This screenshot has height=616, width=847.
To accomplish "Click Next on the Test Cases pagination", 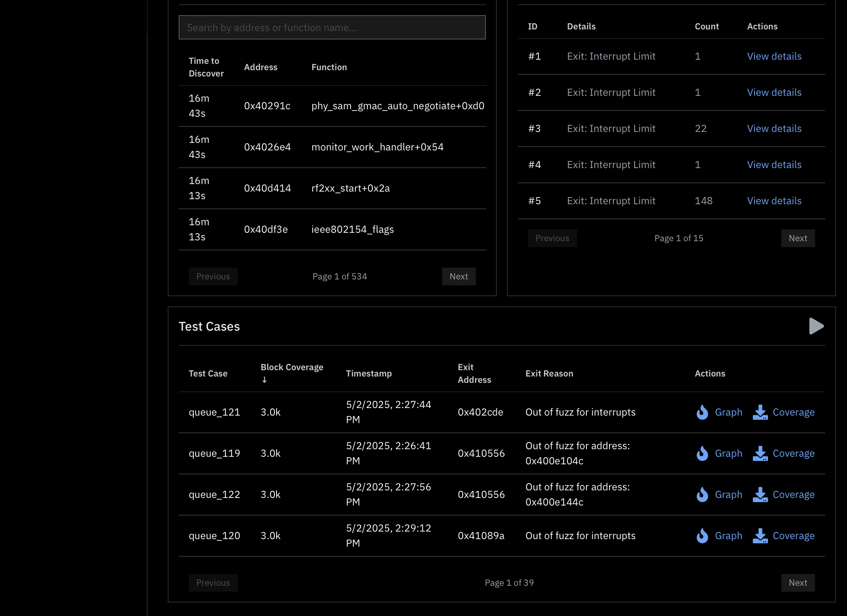I will tap(797, 583).
